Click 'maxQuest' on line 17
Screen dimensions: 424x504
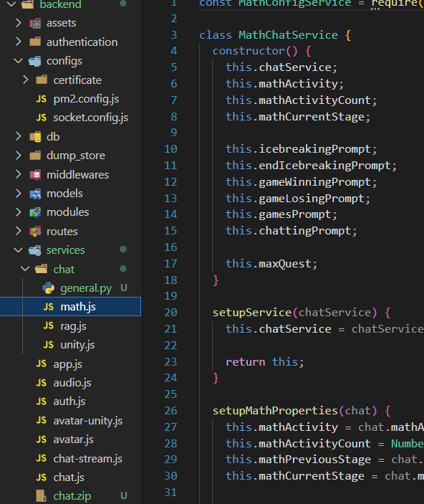(285, 264)
